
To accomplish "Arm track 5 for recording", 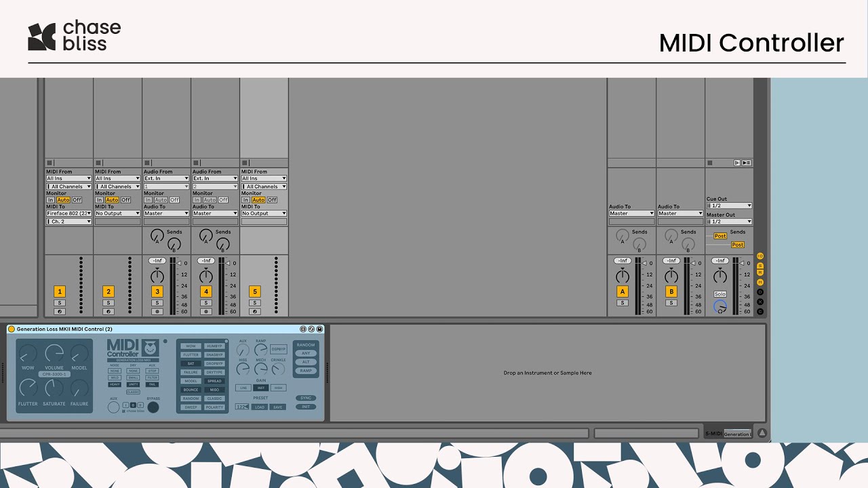I will click(x=255, y=312).
